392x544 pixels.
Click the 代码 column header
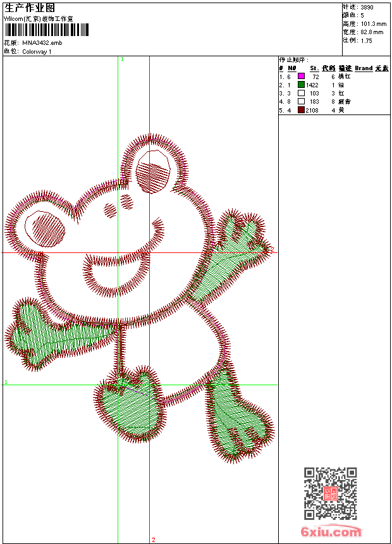pyautogui.click(x=329, y=68)
